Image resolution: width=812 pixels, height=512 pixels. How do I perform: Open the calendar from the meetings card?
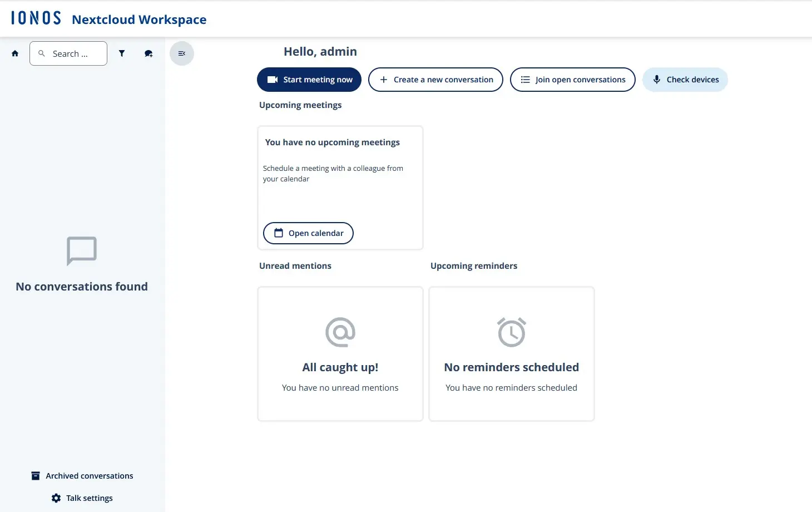pos(308,233)
